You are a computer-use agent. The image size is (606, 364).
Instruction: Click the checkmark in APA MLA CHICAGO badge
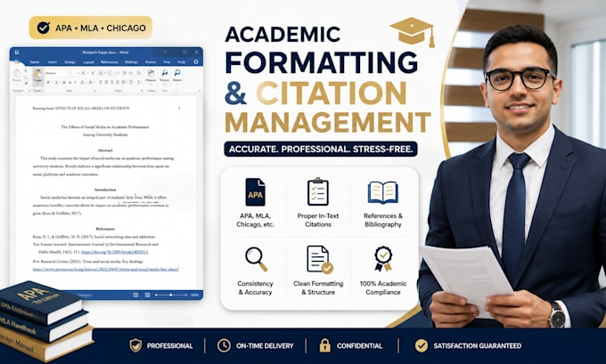click(44, 28)
